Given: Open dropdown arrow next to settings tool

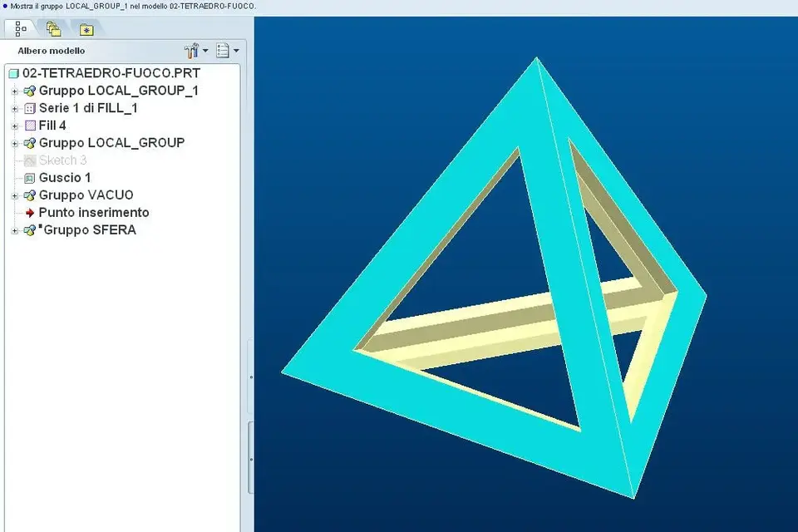Looking at the screenshot, I should coord(205,51).
